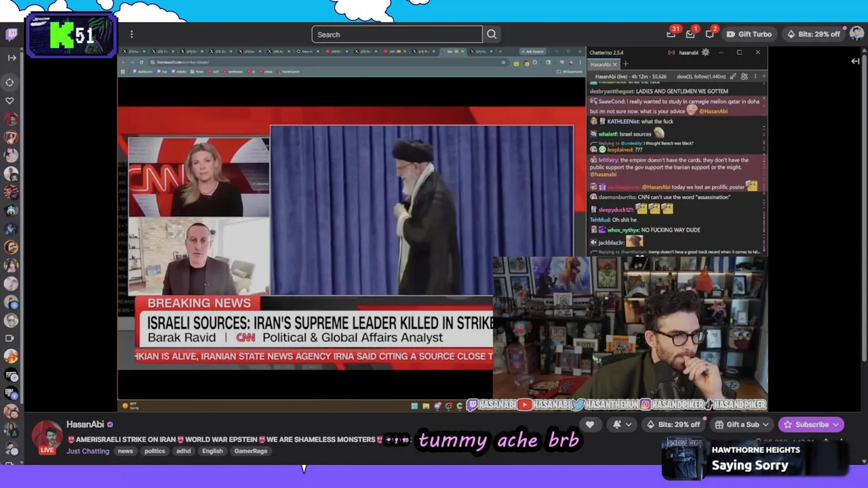Select the HasanAbi tab in Chatterino
Viewport: 868px width, 488px height.
(x=604, y=64)
